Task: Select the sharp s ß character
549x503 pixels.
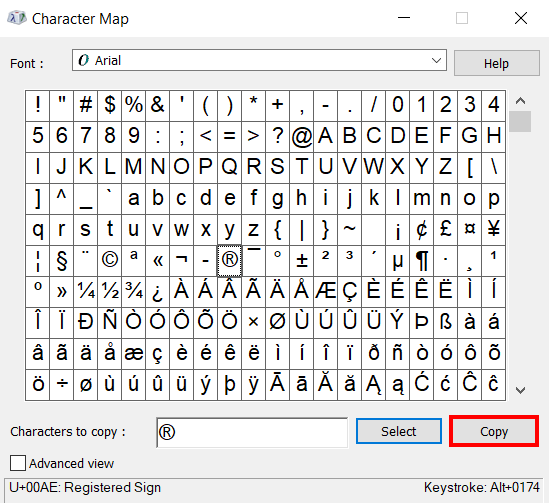Action: 445,323
